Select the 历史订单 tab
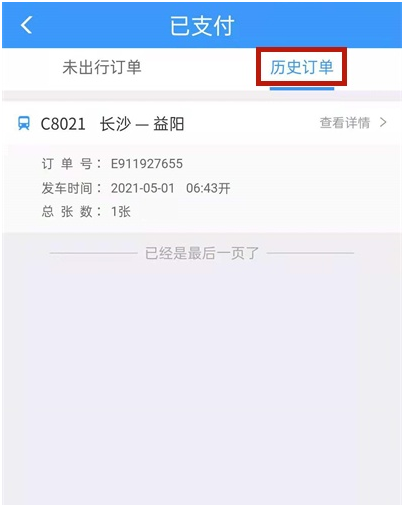This screenshot has width=404, height=505. [301, 67]
